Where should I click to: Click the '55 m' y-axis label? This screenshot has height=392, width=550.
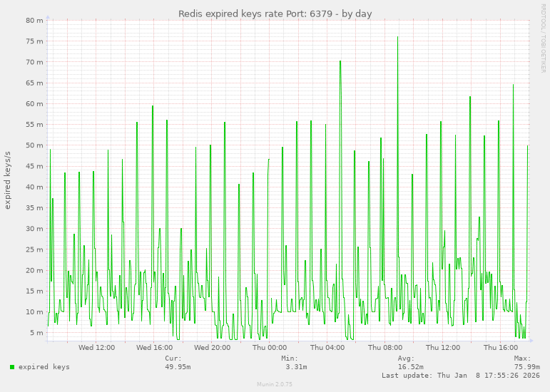[34, 124]
